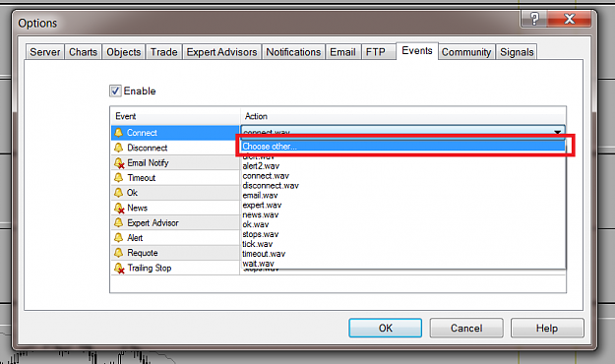Select the News event row

pyautogui.click(x=175, y=208)
